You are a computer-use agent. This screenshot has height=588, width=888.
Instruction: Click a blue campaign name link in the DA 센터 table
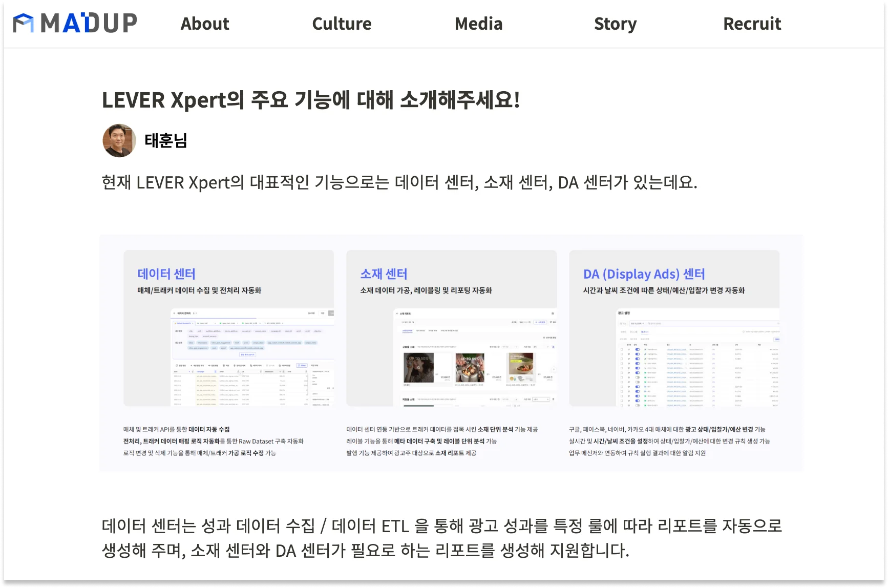pos(677,349)
